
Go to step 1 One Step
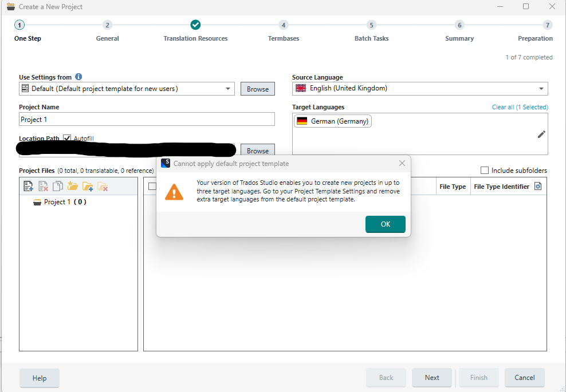[19, 25]
